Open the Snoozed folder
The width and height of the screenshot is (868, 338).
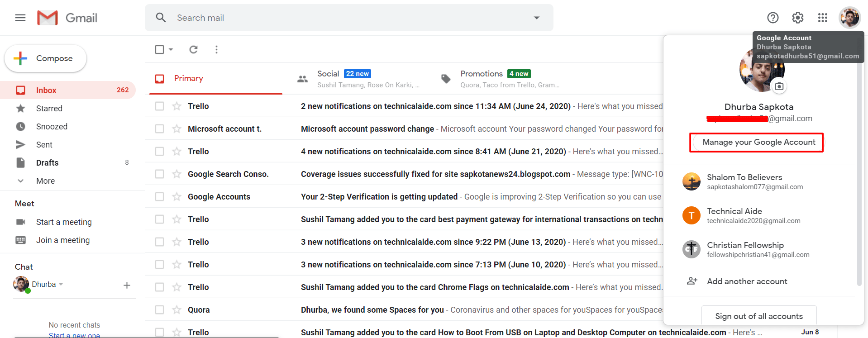point(68,127)
